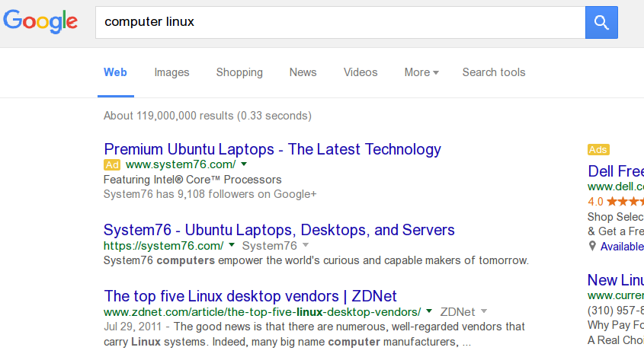Click the Available location link in Dell ad
Viewport: 644px width, 357px height.
622,247
